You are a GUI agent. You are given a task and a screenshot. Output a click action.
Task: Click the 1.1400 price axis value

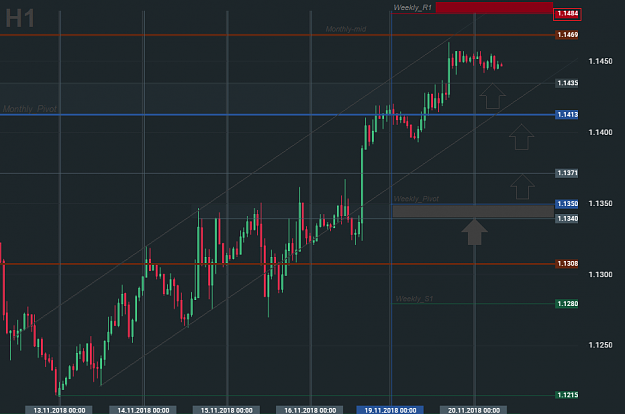(600, 132)
